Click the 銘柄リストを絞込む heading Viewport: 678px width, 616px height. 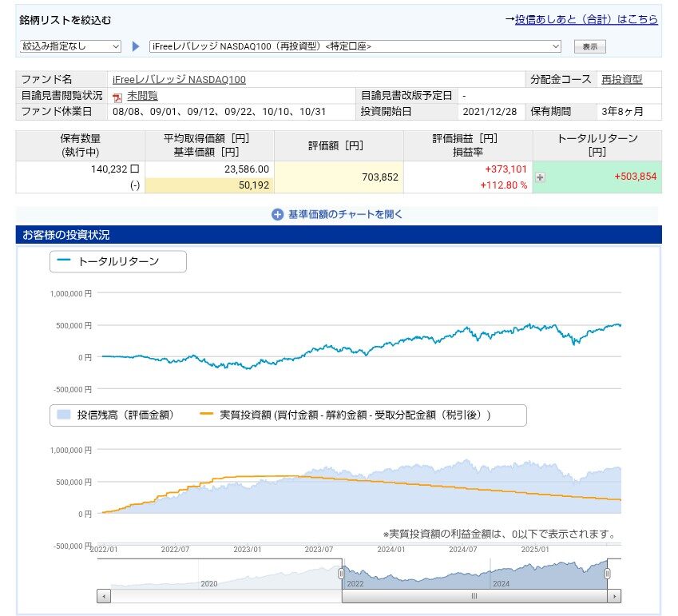tap(65, 20)
